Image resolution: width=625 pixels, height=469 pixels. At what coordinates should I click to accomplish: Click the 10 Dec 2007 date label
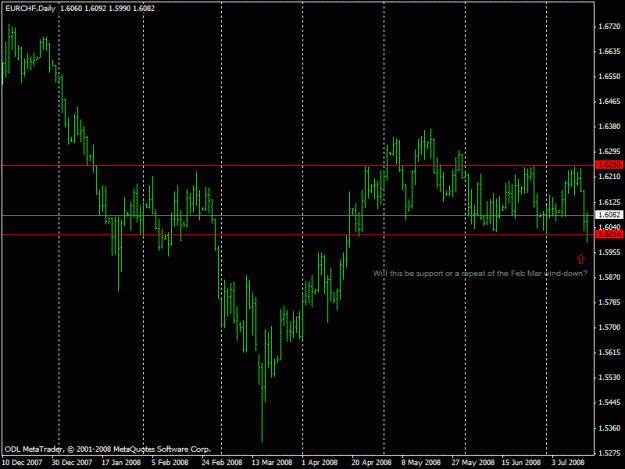[x=22, y=462]
